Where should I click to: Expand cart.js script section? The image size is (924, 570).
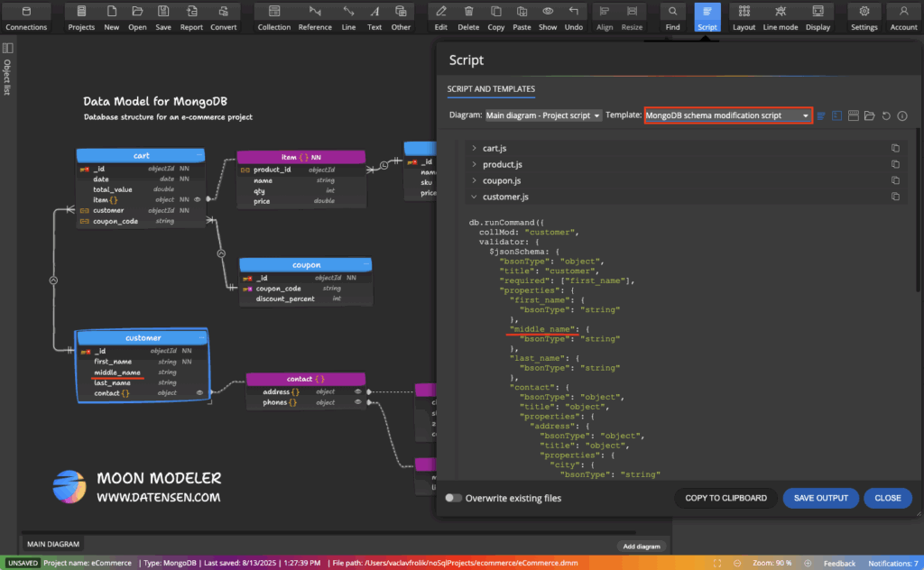[x=474, y=149]
